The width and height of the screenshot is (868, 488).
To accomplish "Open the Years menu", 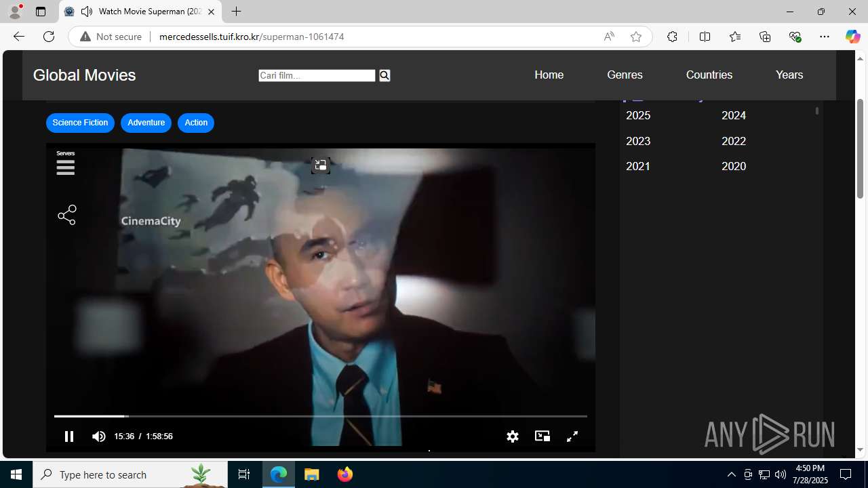I will (789, 75).
